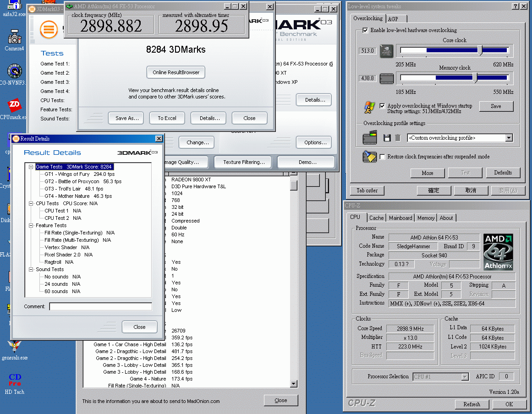Click suspended mode monitor icon
Image resolution: width=532 pixels, height=414 pixels.
tap(369, 156)
